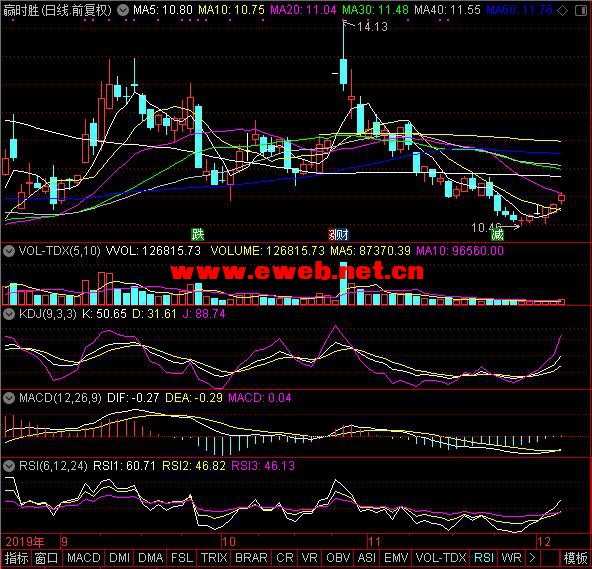Click the green 减 marker near 10.46

(497, 234)
